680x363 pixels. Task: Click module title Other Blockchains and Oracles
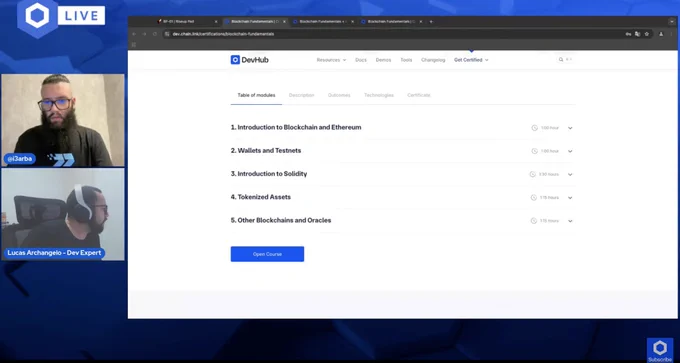click(x=281, y=220)
